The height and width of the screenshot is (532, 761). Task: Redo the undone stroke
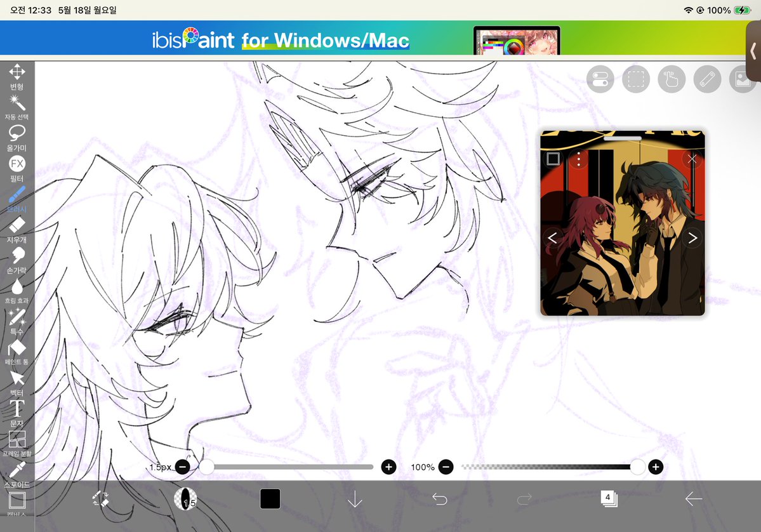pyautogui.click(x=524, y=499)
